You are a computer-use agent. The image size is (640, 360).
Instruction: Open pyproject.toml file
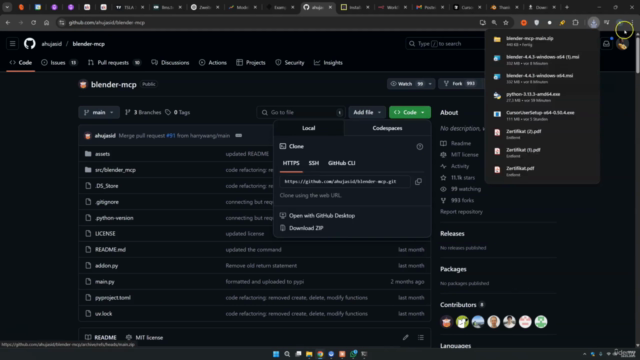pos(113,298)
